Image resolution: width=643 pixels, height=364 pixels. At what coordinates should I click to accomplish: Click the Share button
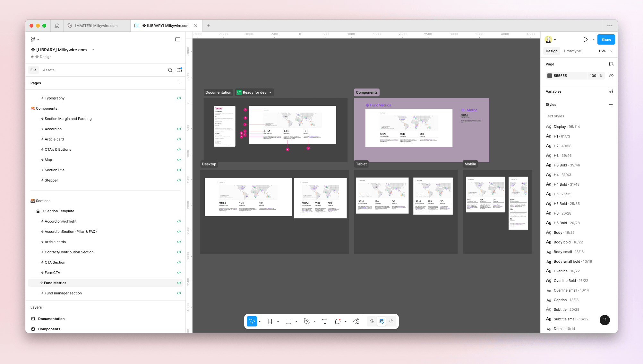tap(606, 39)
